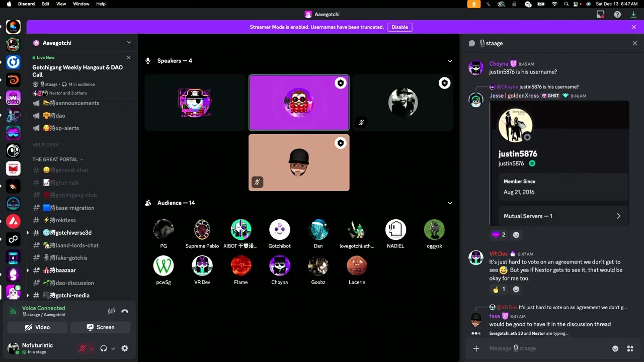Open Mutual Servers list in profile card
644x362 pixels.
(x=562, y=216)
